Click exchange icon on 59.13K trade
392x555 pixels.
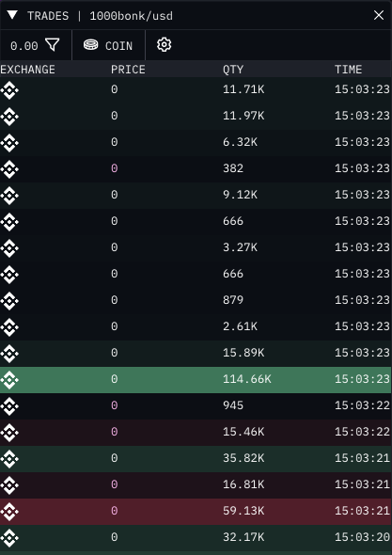[9, 512]
